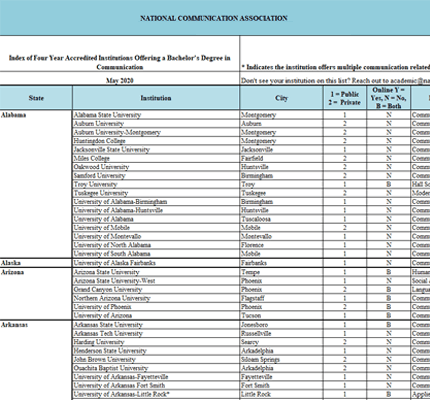The width and height of the screenshot is (430, 400).
Task: Click University of Arkansas-Fayetteville cell
Action: pos(156,377)
